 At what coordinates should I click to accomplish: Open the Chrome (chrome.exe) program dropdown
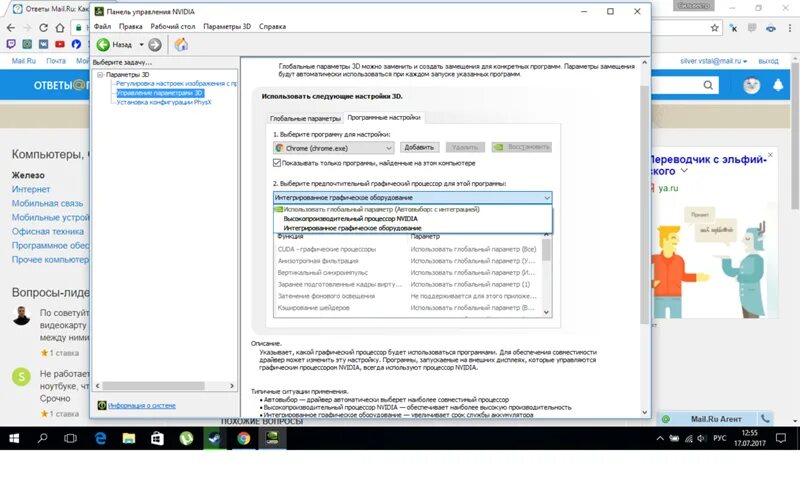pyautogui.click(x=334, y=148)
